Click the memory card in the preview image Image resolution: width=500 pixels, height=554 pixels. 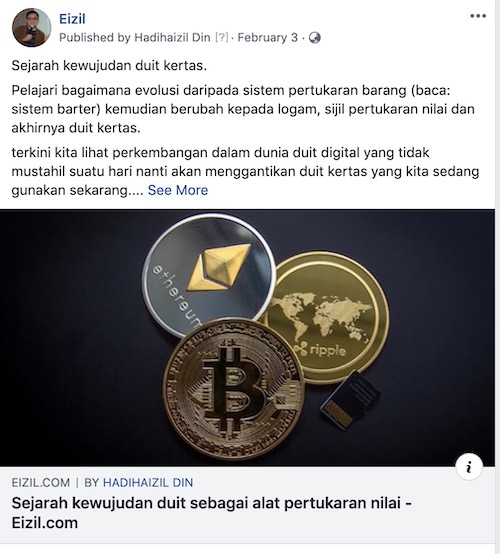[x=351, y=400]
